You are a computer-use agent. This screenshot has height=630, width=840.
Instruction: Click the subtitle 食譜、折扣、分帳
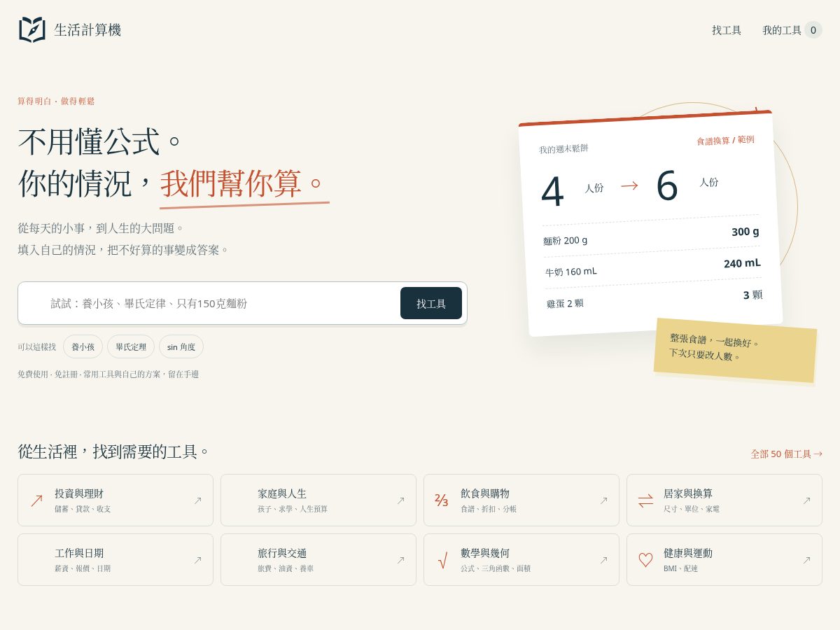(x=489, y=509)
